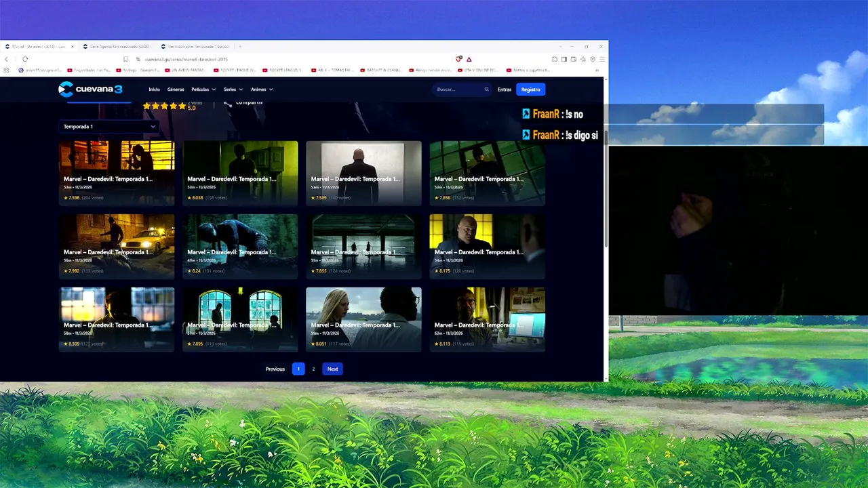Open episode thumbnail rated 7.589
Screen dimensions: 868x488
[x=363, y=173]
